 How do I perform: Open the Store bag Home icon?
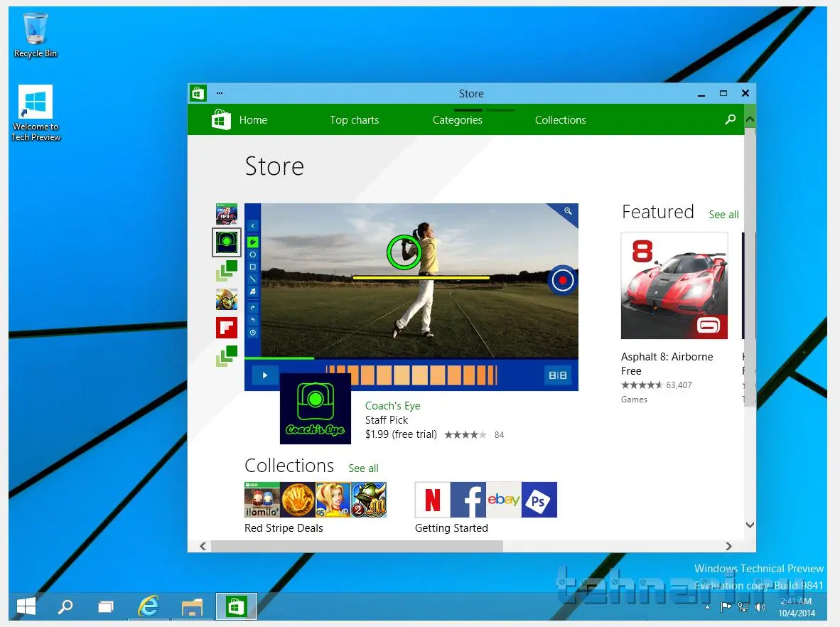(x=221, y=120)
